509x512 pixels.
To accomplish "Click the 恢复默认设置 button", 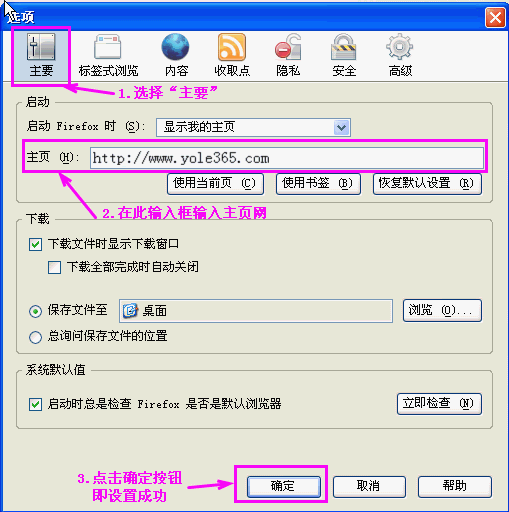I will point(427,184).
